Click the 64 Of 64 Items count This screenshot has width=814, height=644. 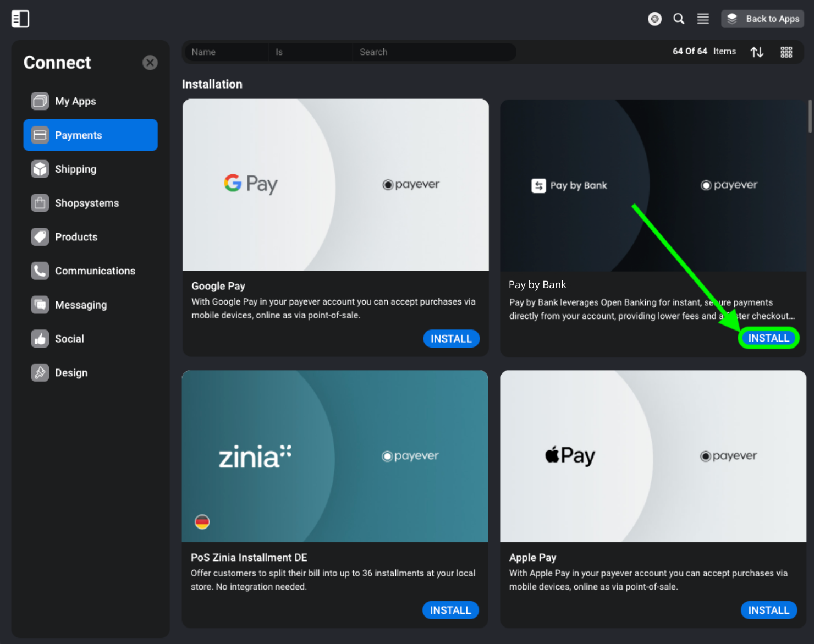[704, 51]
